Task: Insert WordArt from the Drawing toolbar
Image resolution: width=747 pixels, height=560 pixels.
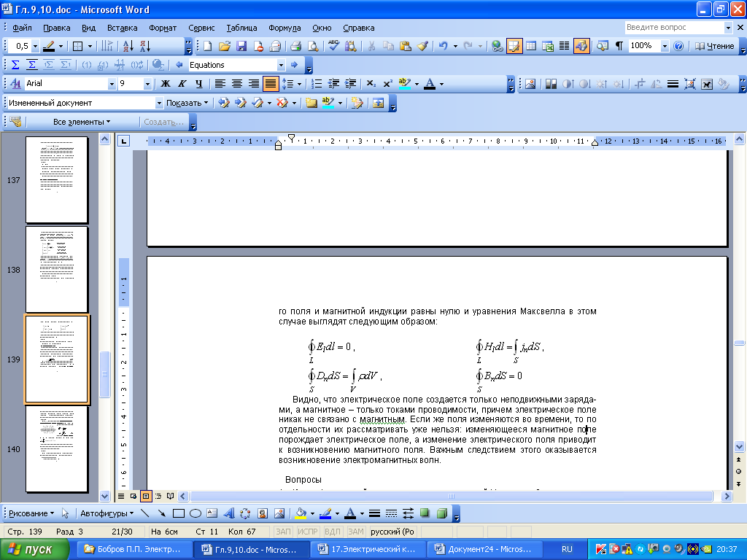Action: point(228,513)
